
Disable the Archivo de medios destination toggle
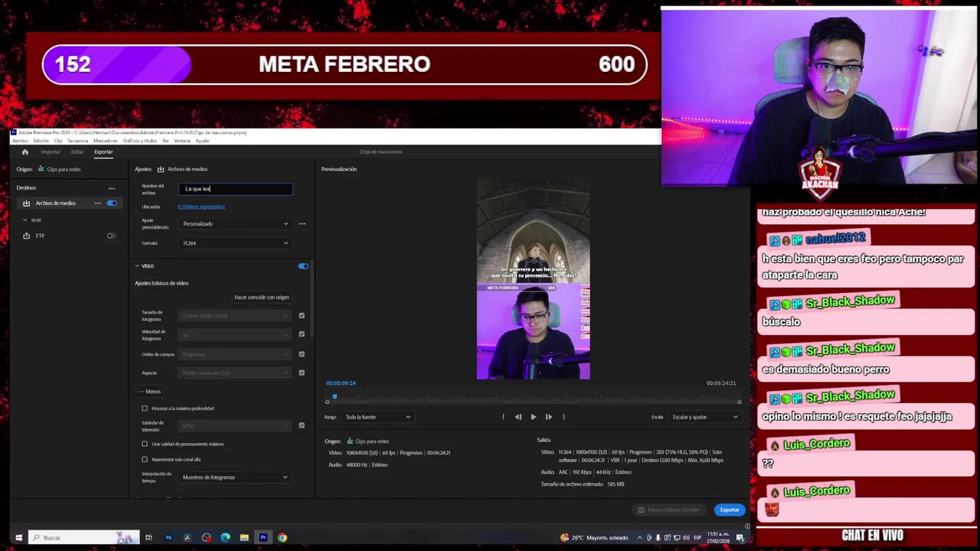[112, 203]
